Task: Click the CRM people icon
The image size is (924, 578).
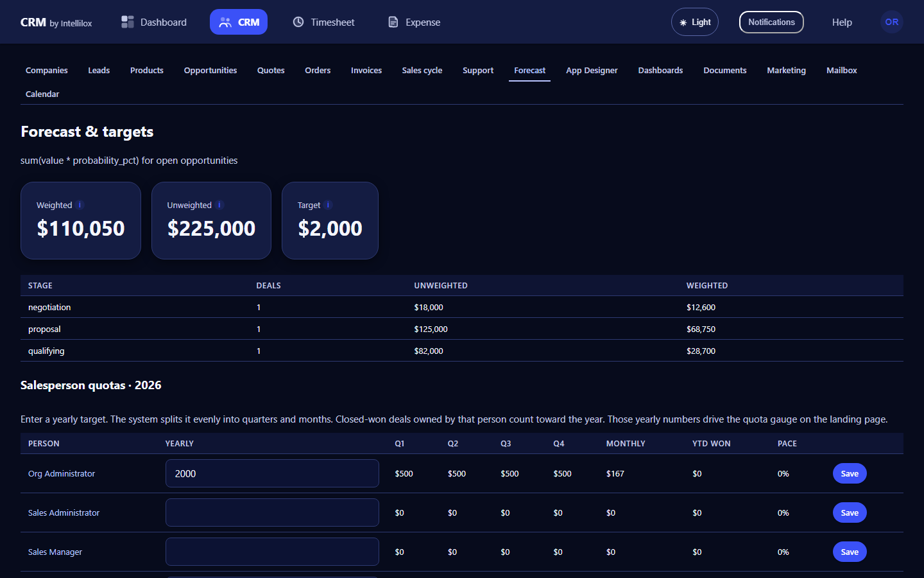Action: [225, 22]
